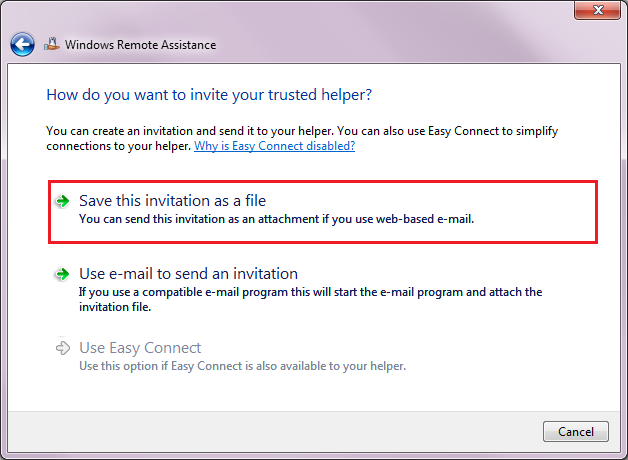Click the 'Windows Remote Assistance' title text
Viewport: 628px width, 460px height.
(x=141, y=45)
